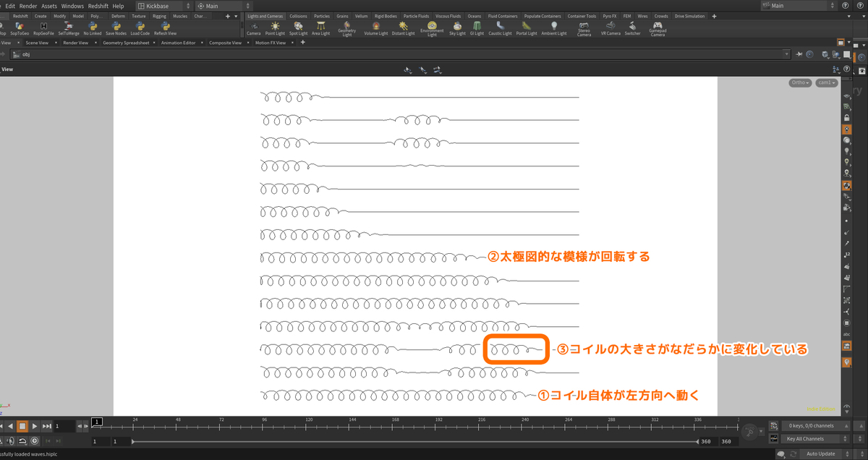Image resolution: width=868 pixels, height=460 pixels.
Task: Switch to the Motion FX View tab
Action: [272, 43]
